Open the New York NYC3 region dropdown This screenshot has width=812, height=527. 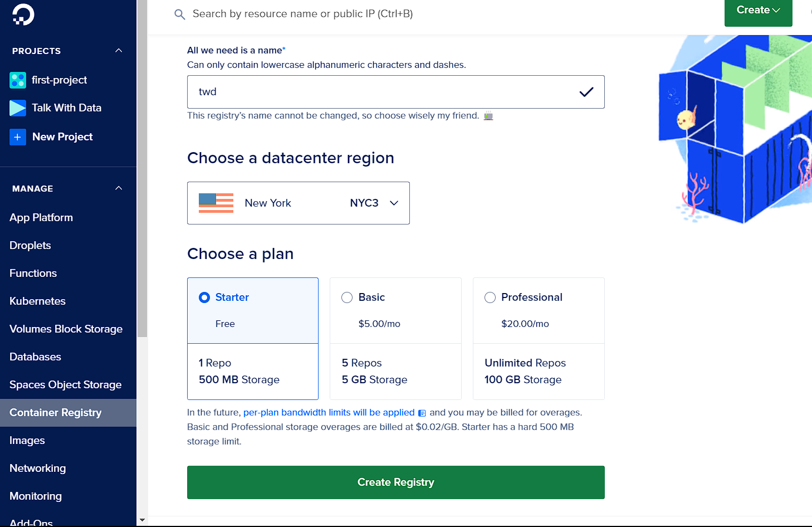point(299,203)
